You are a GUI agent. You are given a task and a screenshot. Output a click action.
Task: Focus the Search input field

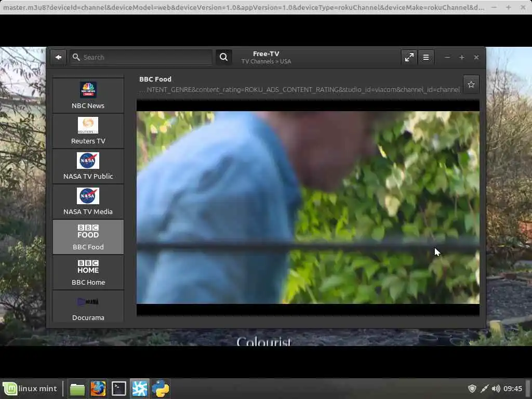pyautogui.click(x=141, y=57)
